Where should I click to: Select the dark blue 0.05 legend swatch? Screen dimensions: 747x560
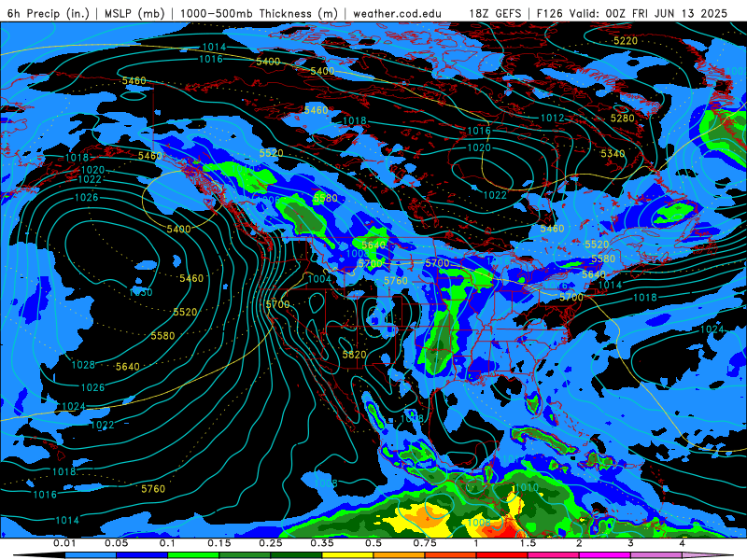(142, 555)
